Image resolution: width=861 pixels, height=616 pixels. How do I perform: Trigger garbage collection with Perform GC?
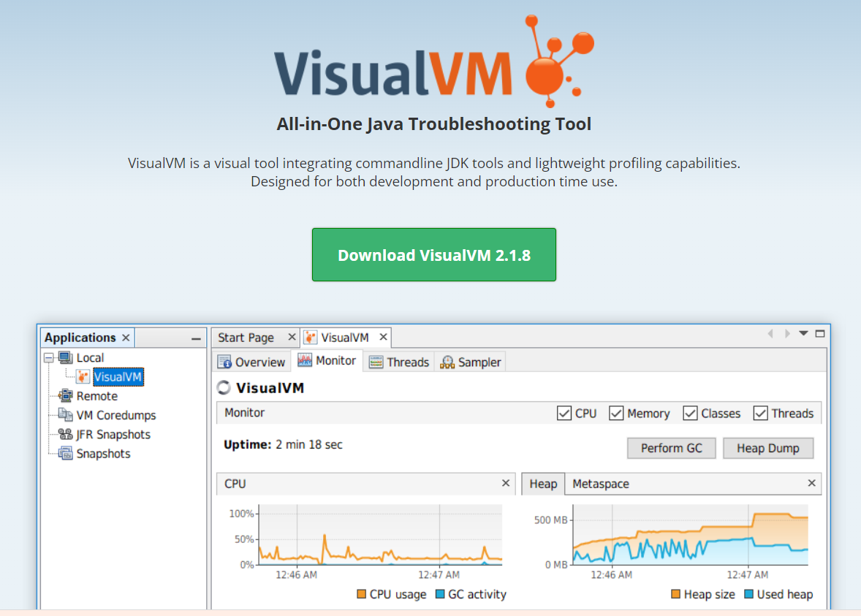(671, 448)
